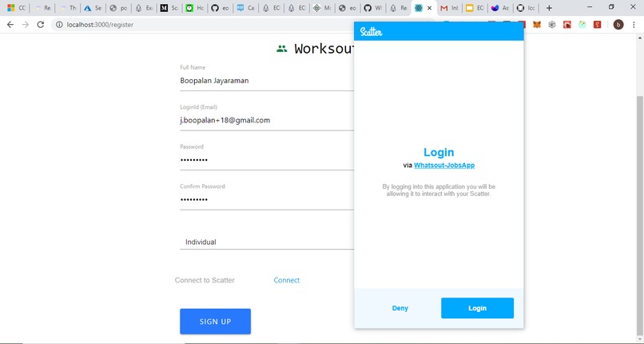This screenshot has width=644, height=344.
Task: Open the MetaMask fox extension
Action: (x=537, y=25)
